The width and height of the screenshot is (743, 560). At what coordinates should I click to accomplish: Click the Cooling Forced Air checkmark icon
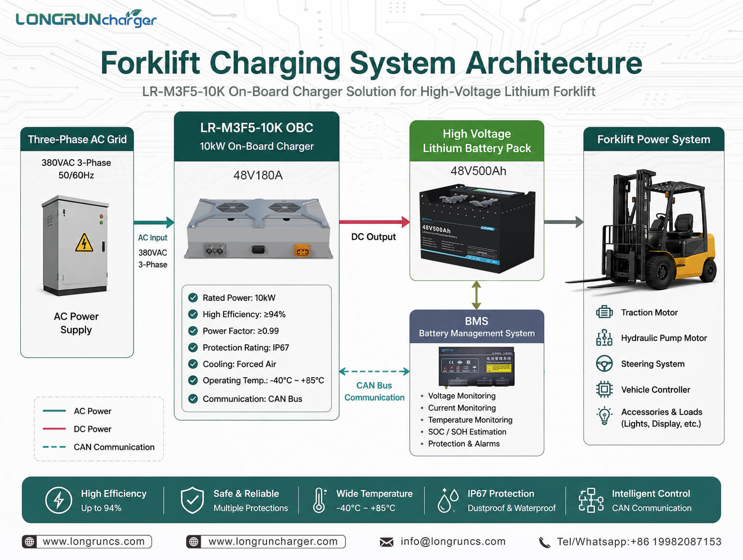[193, 364]
